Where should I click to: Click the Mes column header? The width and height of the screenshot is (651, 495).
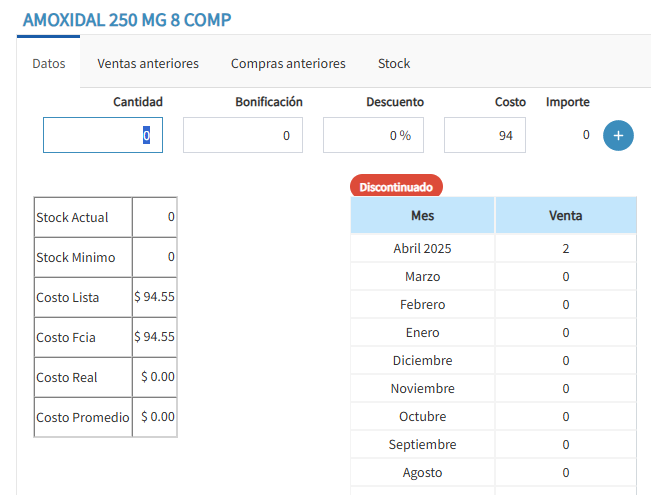(422, 215)
